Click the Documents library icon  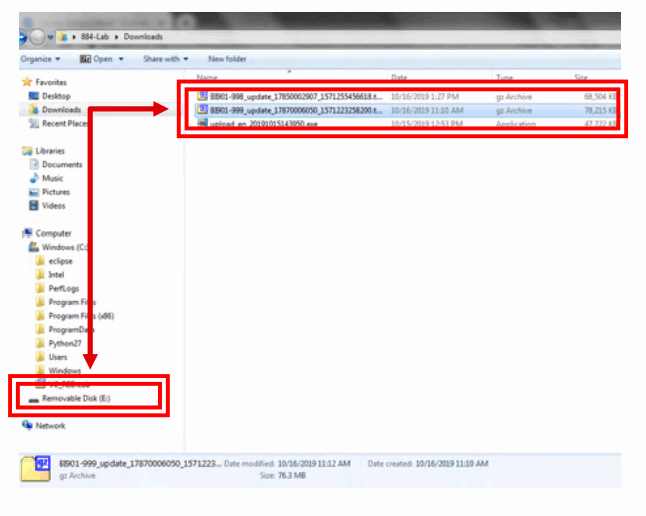click(34, 164)
